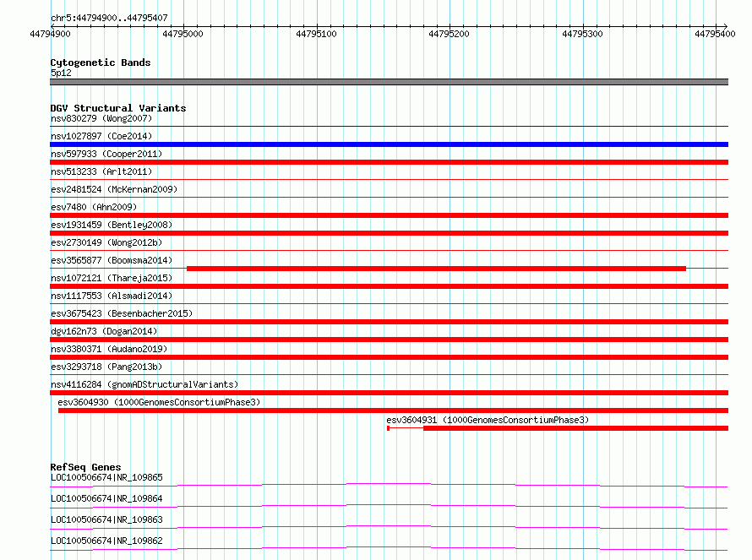This screenshot has width=752, height=560.
Task: Click the nsv1117553 (Alsmadi2014) label
Action: click(x=112, y=296)
